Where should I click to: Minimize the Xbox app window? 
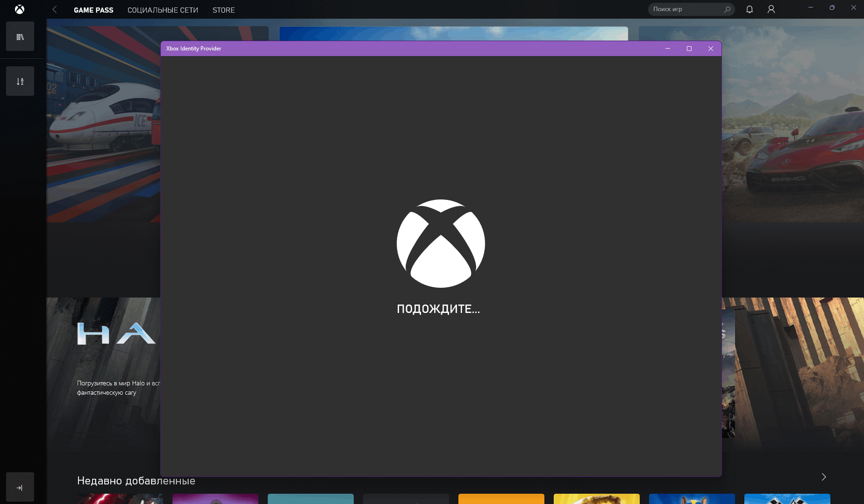tap(811, 7)
